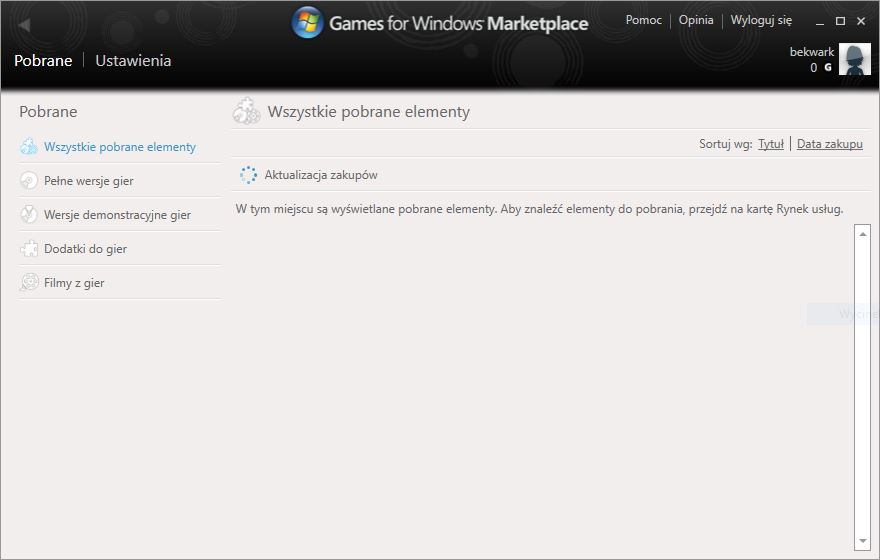
Task: Click the spinning Aktualizacja zakupów loader
Action: coord(248,175)
